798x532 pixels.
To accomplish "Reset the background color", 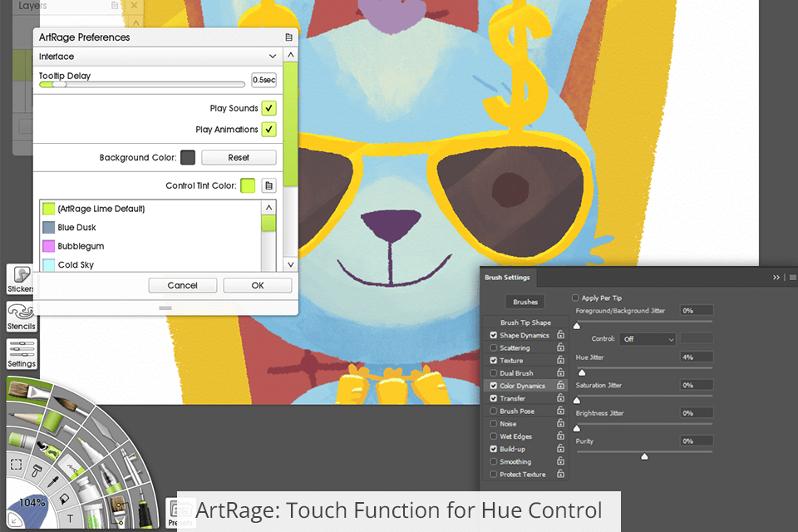I will (x=239, y=157).
